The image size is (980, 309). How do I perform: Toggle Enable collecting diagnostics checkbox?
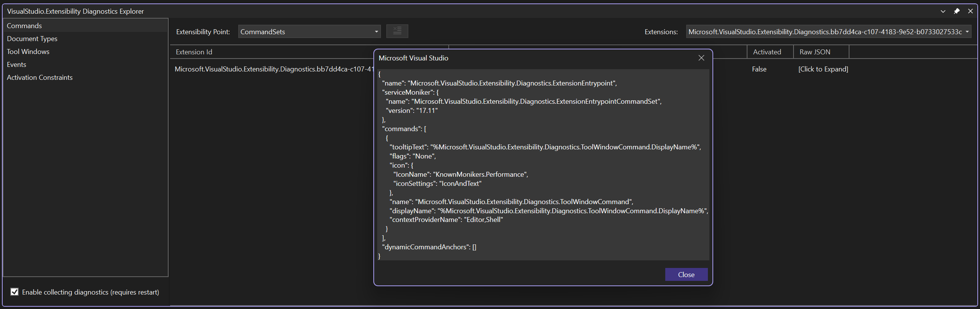click(x=14, y=292)
